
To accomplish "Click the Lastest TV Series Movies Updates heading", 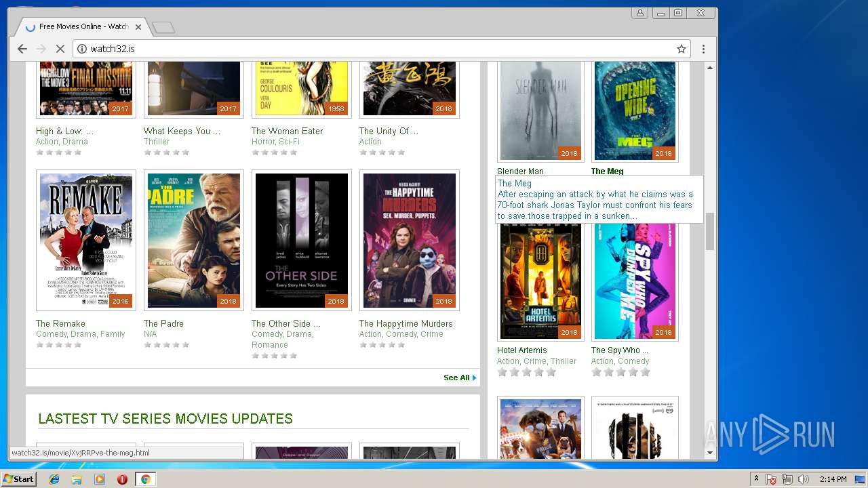I will tap(165, 419).
